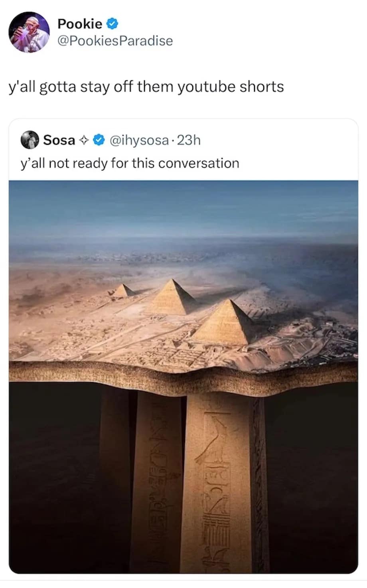Open the @PookiesParadise handle link

click(115, 41)
